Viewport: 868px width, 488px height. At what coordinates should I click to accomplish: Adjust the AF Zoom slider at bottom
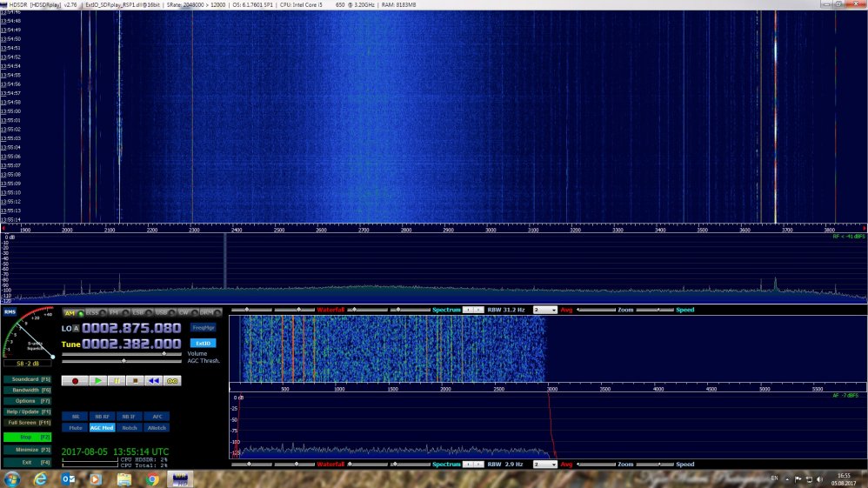596,465
